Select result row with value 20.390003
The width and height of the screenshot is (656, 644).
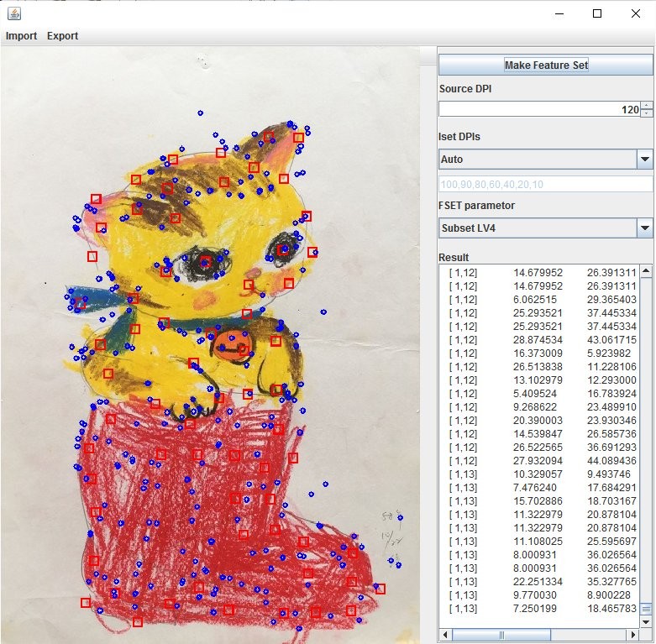pos(540,421)
